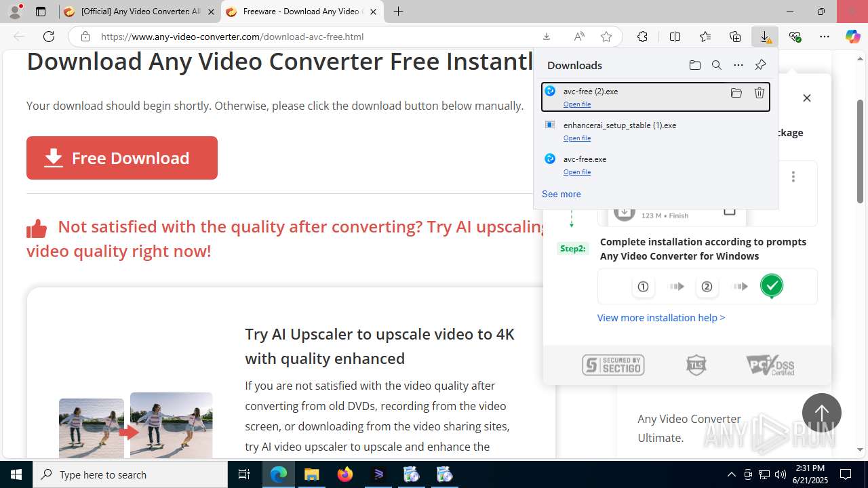The width and height of the screenshot is (868, 488).
Task: Open the Favorites list
Action: point(705,37)
